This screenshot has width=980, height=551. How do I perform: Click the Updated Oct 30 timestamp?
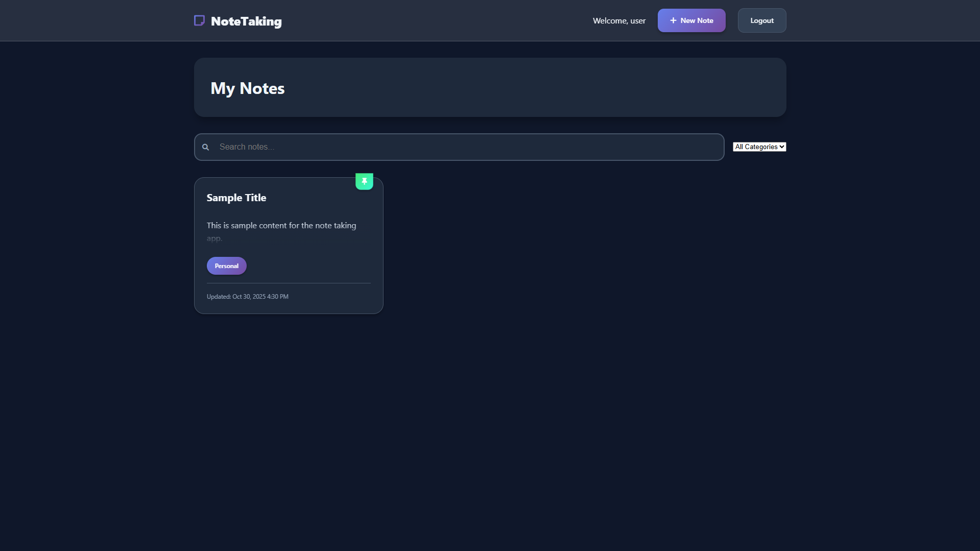point(248,297)
